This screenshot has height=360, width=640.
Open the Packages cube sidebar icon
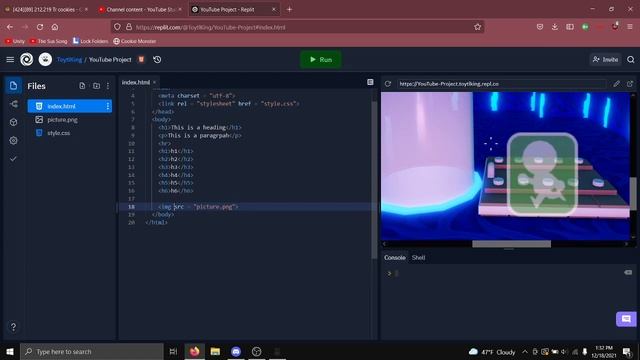point(13,122)
